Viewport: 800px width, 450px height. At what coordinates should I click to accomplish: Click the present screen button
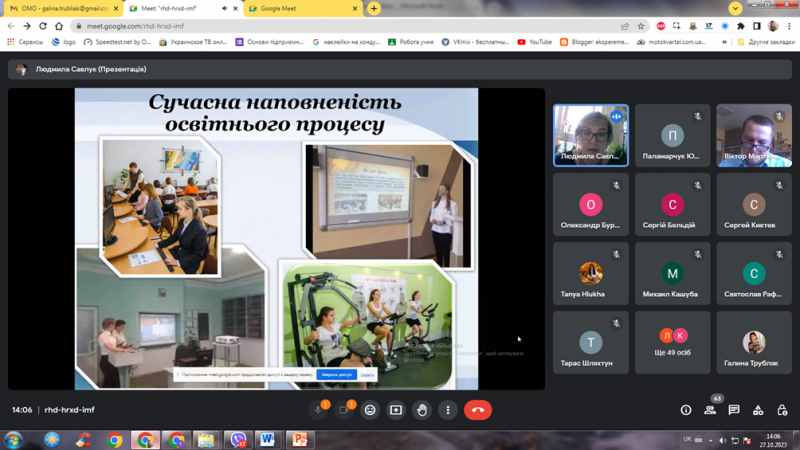point(396,410)
